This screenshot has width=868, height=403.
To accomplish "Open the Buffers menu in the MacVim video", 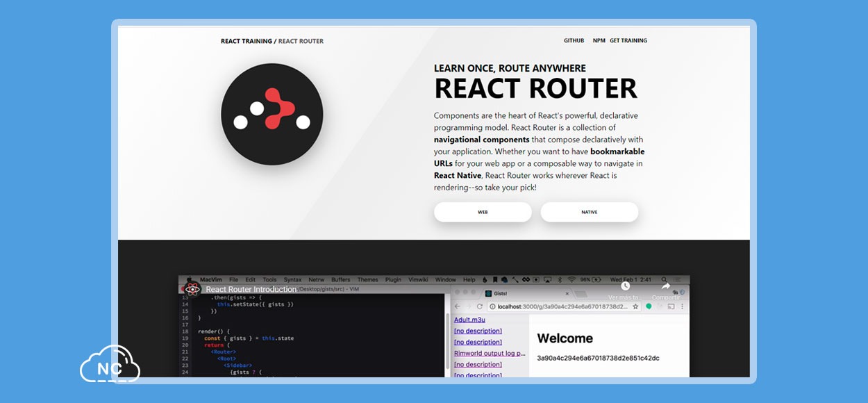I will (341, 279).
